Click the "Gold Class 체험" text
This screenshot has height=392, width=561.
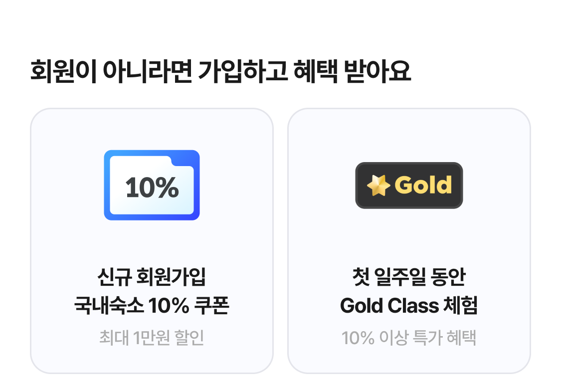coord(409,306)
